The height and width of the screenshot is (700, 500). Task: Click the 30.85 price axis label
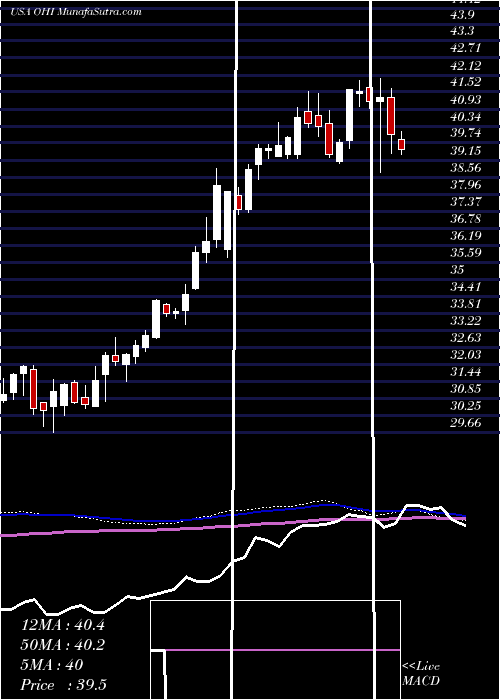tap(467, 389)
